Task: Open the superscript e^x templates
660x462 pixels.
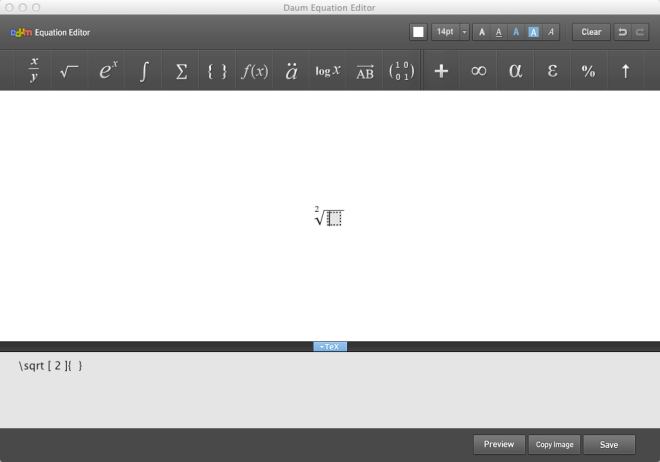Action: [107, 70]
